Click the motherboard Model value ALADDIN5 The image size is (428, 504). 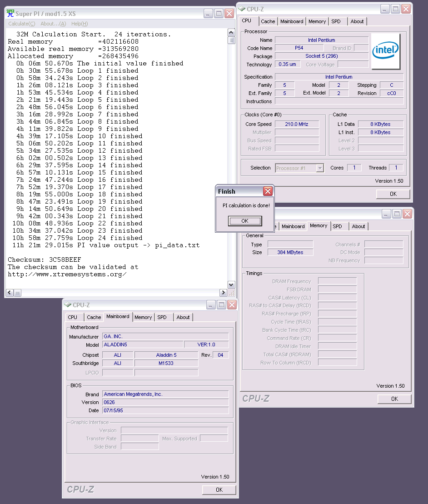click(143, 344)
